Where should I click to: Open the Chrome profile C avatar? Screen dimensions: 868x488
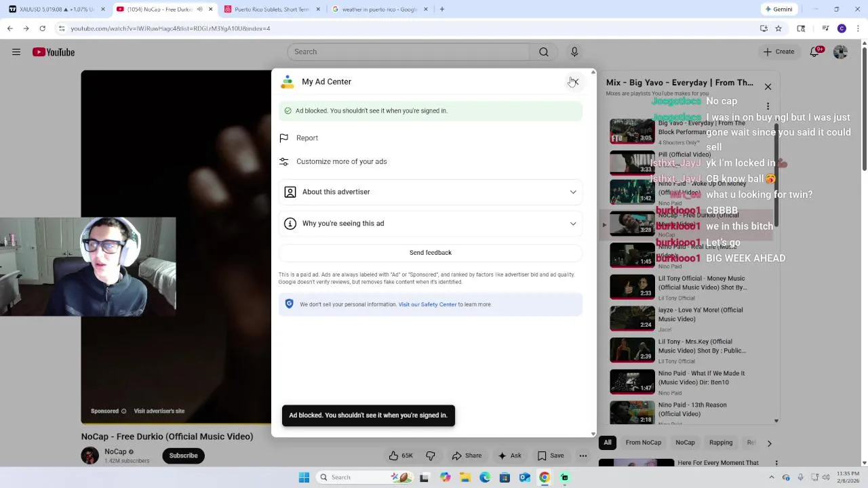pos(842,28)
